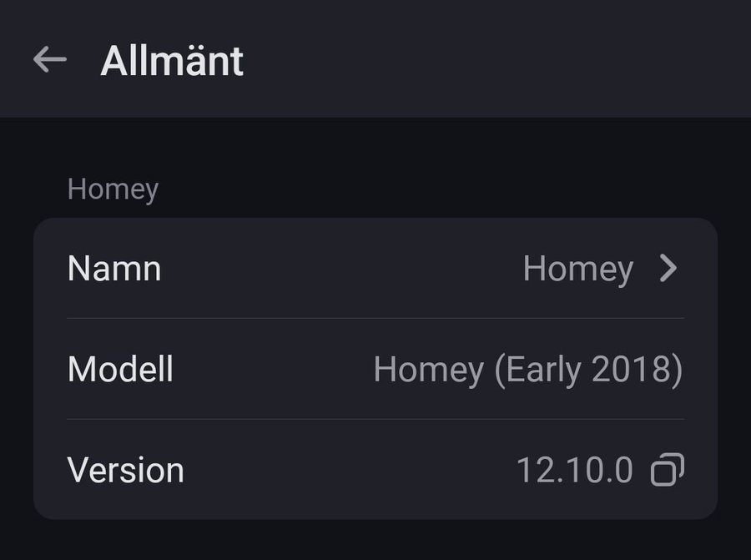Image resolution: width=751 pixels, height=560 pixels.
Task: Click the "Modell" label
Action: pyautogui.click(x=120, y=369)
